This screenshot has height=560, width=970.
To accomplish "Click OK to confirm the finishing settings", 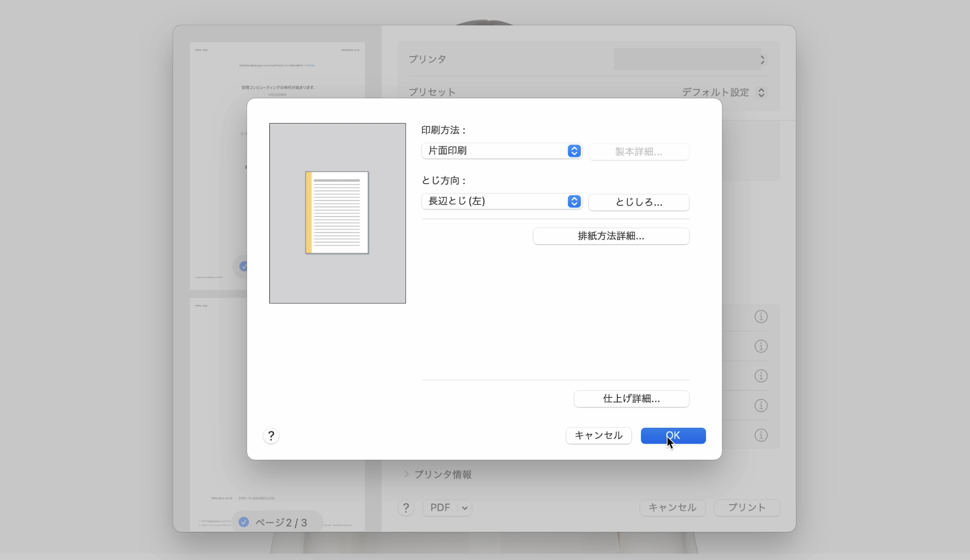I will 673,436.
